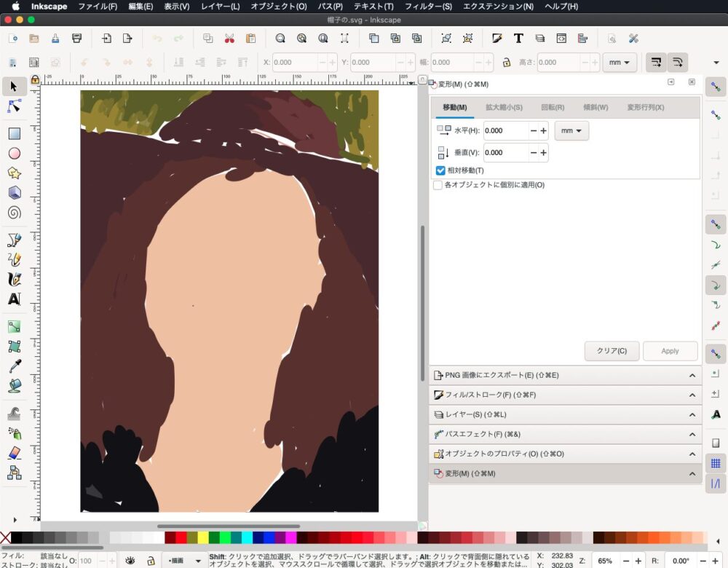The image size is (728, 568).
Task: Select the Node edit tool
Action: (14, 106)
